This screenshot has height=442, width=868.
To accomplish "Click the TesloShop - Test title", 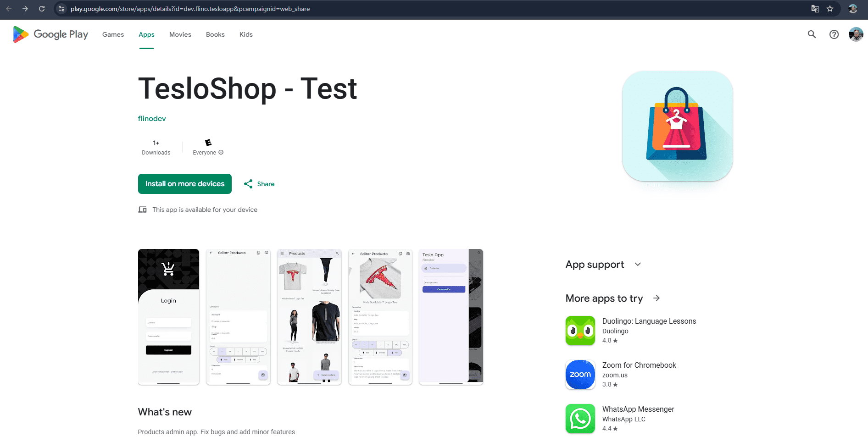I will click(x=247, y=88).
